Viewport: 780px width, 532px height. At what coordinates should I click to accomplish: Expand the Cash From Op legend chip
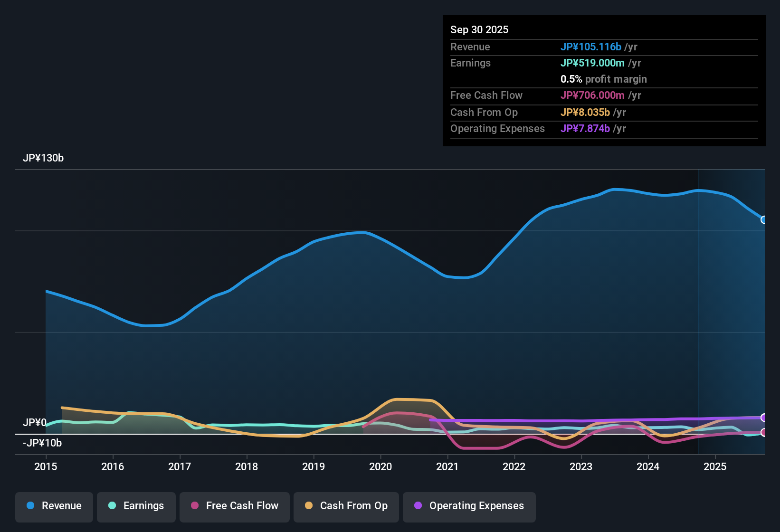pos(346,506)
